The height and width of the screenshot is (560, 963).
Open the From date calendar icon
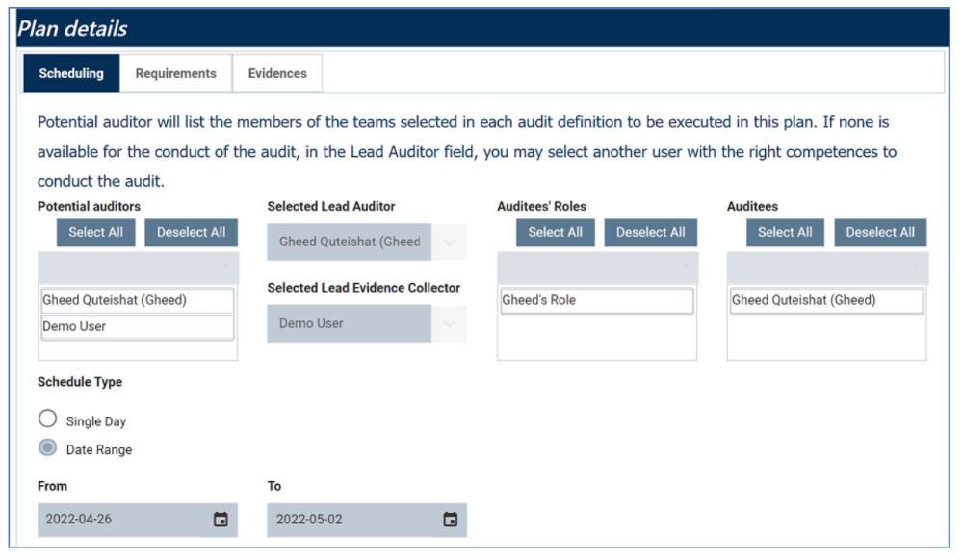221,520
